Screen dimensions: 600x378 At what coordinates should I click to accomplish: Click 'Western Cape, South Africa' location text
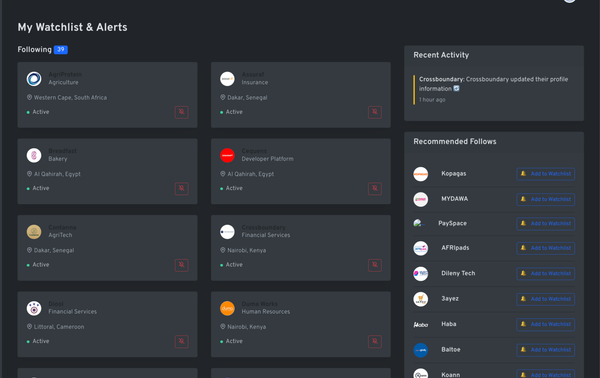point(70,98)
